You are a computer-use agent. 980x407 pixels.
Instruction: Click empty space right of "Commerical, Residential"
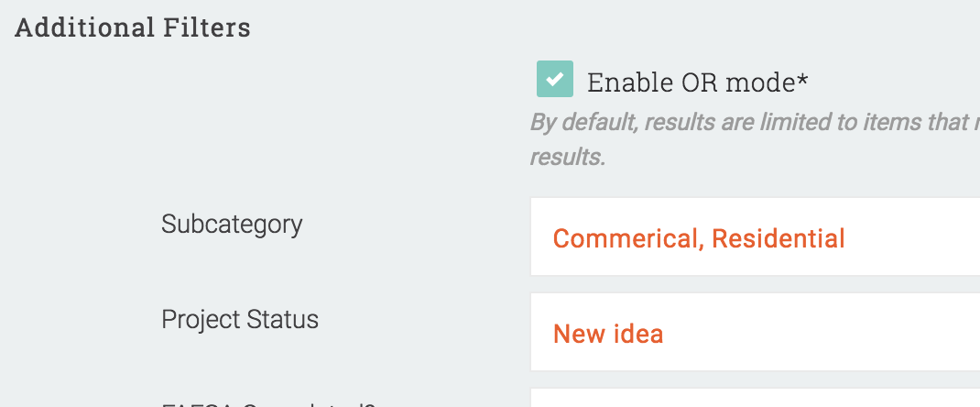point(916,239)
